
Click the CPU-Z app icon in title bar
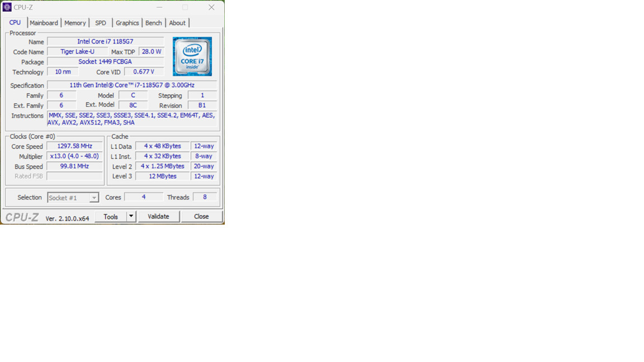(x=7, y=7)
